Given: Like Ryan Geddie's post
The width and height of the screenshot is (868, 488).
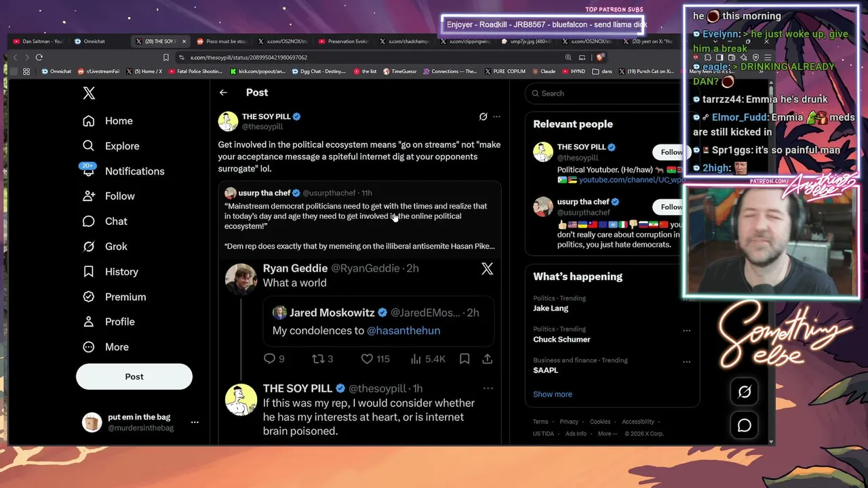Looking at the screenshot, I should [x=367, y=359].
